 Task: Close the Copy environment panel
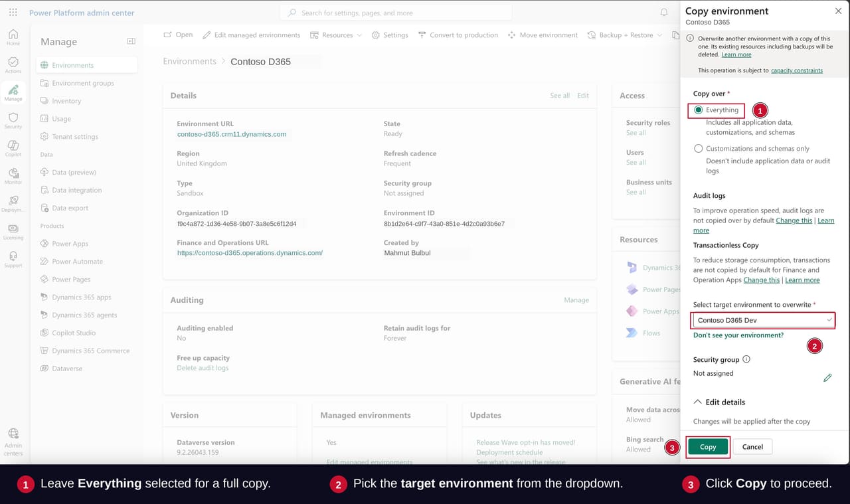pyautogui.click(x=838, y=11)
